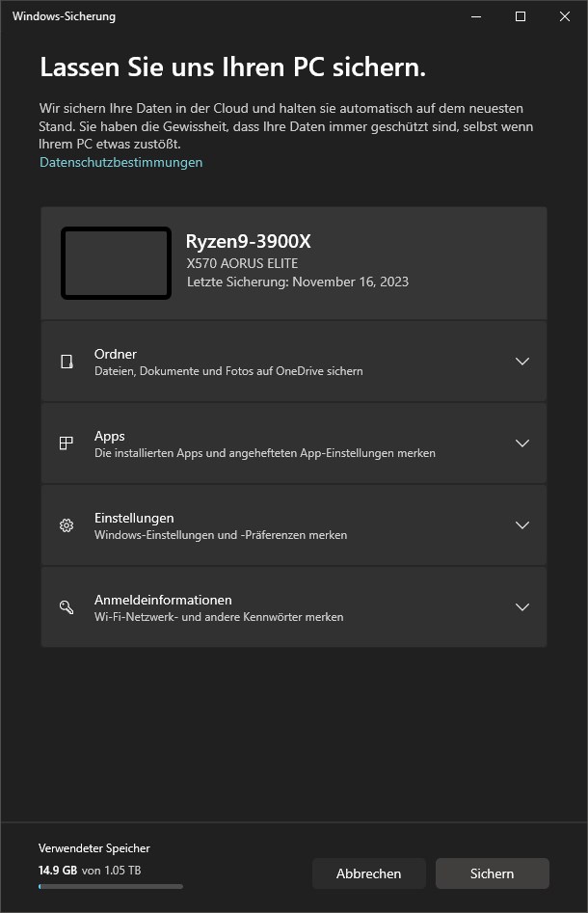Maximize the Windows-Sicherung window
Viewport: 588px width, 913px height.
(x=521, y=16)
